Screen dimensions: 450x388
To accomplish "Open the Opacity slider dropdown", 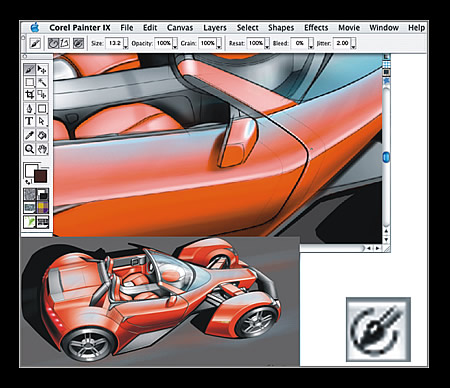I will (x=175, y=44).
